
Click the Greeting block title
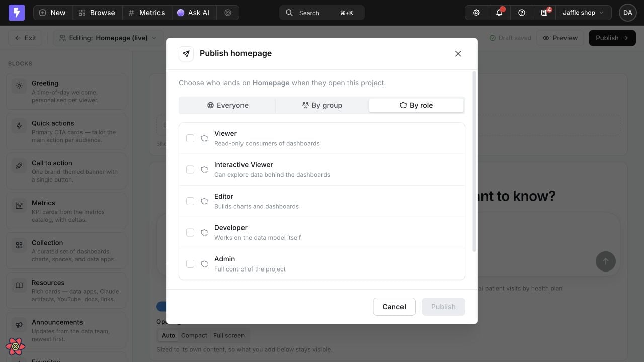click(x=45, y=83)
